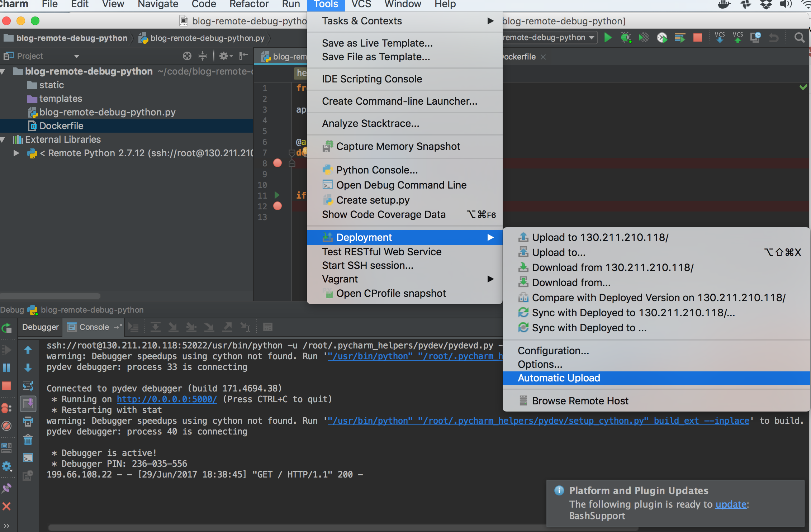Click volume icon in macOS menu bar
The width and height of the screenshot is (811, 532).
785,4
